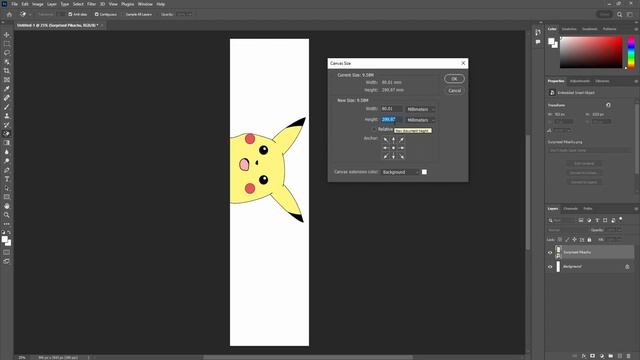Toggle the Relative checkbox
Screen dimensions: 640x360
[374, 129]
